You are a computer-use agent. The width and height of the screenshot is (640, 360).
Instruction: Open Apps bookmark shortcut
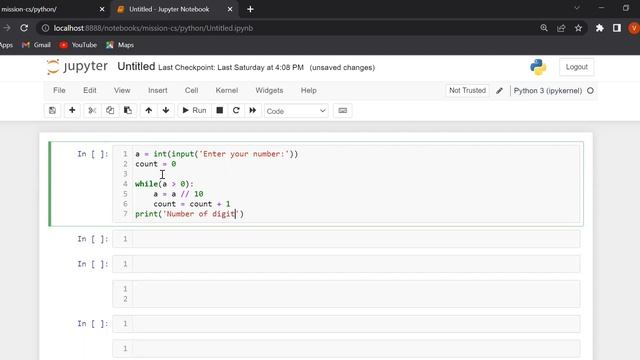tap(6, 45)
